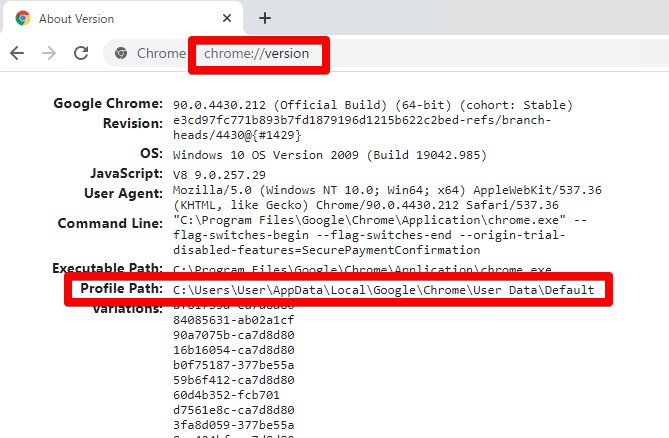Click variation 3fa8d059-377be55a
The height and width of the screenshot is (438, 669).
tap(234, 425)
